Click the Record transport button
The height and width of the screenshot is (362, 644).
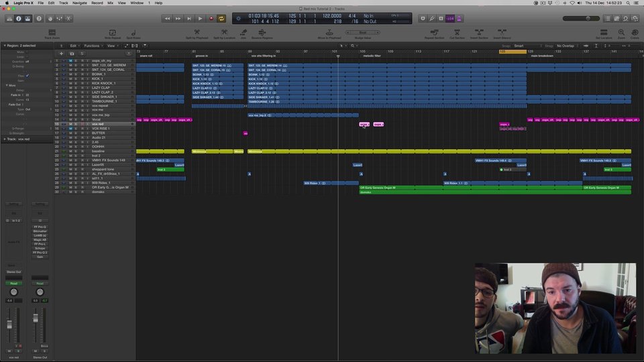coord(211,19)
